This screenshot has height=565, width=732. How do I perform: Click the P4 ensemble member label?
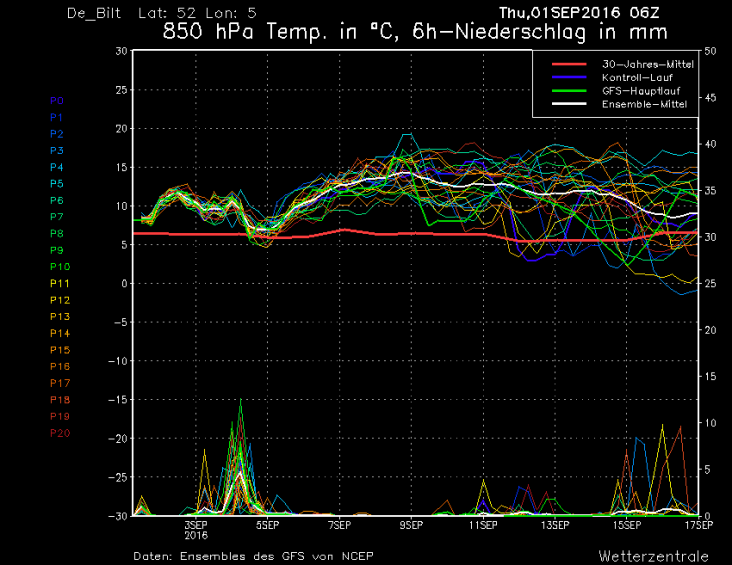click(x=56, y=167)
